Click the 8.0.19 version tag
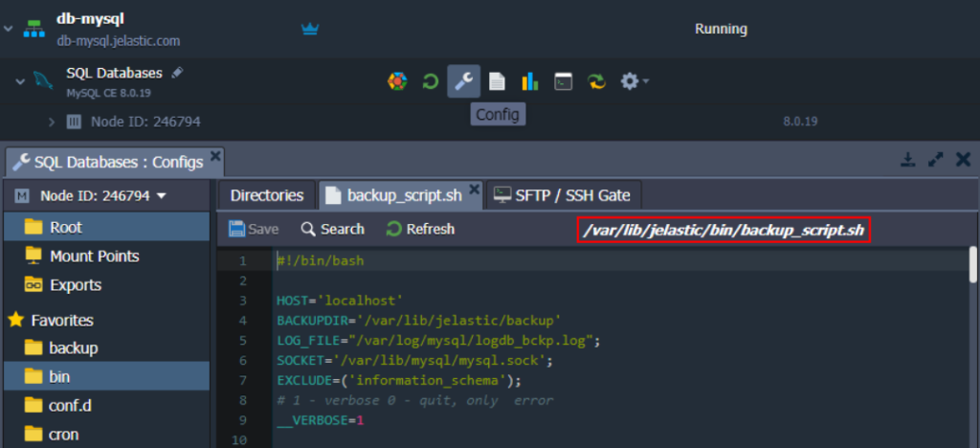980x448 pixels. pos(800,122)
